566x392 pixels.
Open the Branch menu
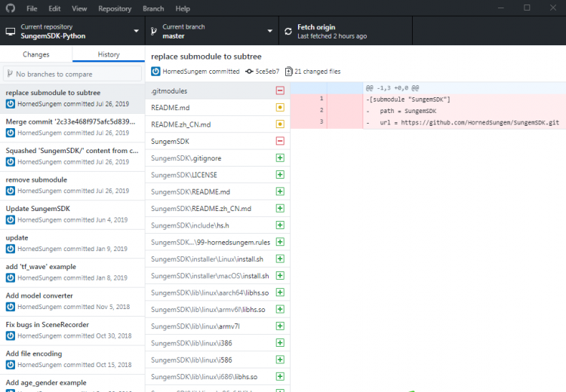coord(153,8)
